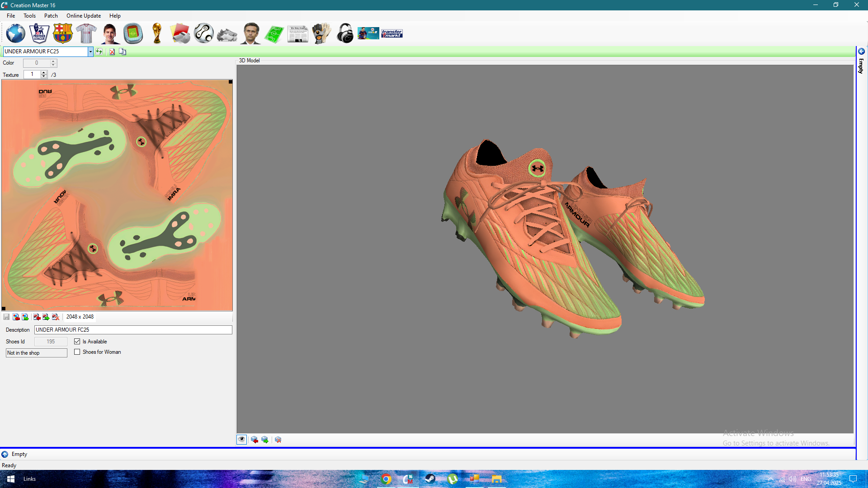This screenshot has width=868, height=488.
Task: Click the shoe texture preview image
Action: tap(117, 195)
